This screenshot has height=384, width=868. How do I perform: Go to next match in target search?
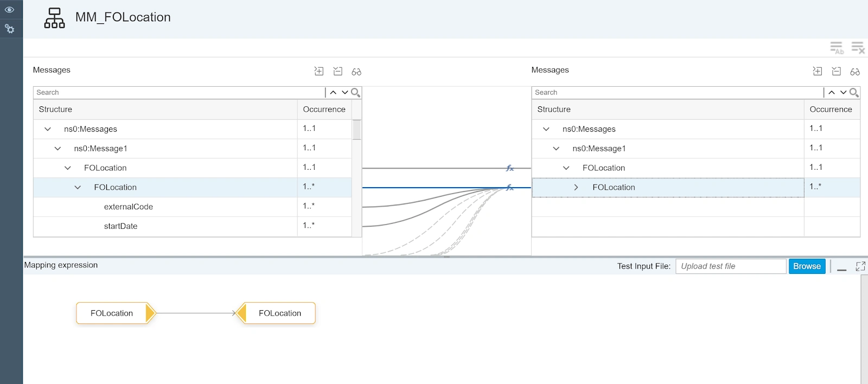point(843,93)
